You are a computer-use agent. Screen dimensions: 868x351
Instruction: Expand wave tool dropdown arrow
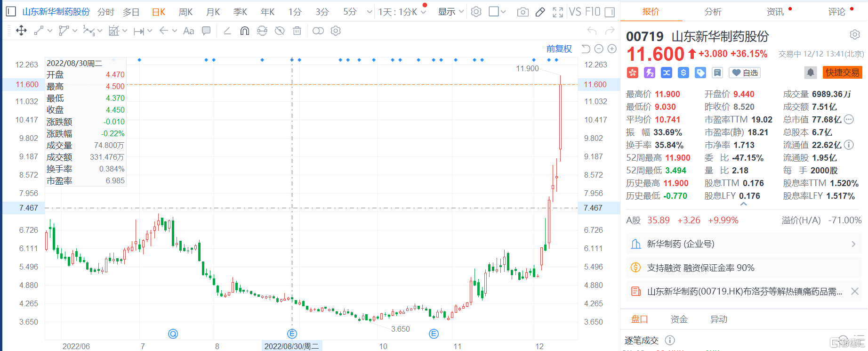pos(100,31)
